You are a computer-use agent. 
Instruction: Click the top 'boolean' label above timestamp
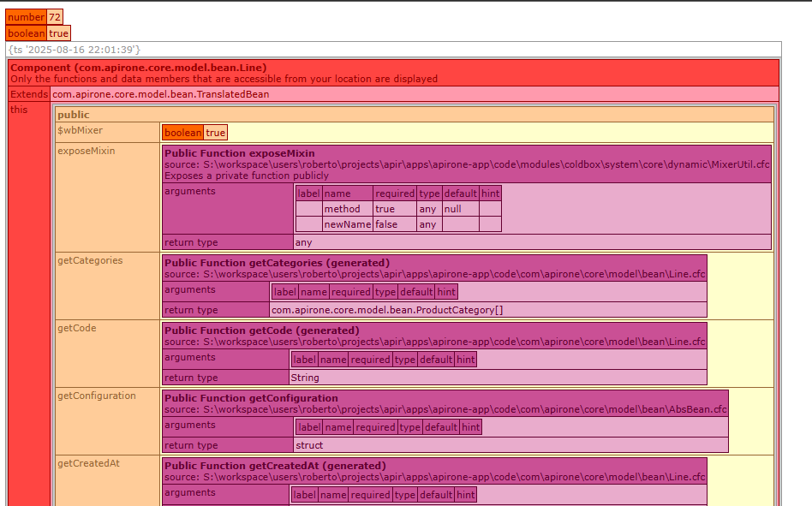[26, 33]
